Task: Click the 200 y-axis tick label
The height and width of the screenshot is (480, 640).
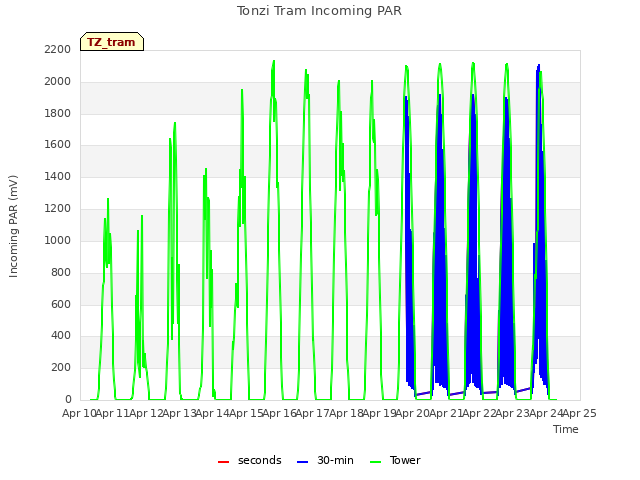Action: pyautogui.click(x=61, y=367)
